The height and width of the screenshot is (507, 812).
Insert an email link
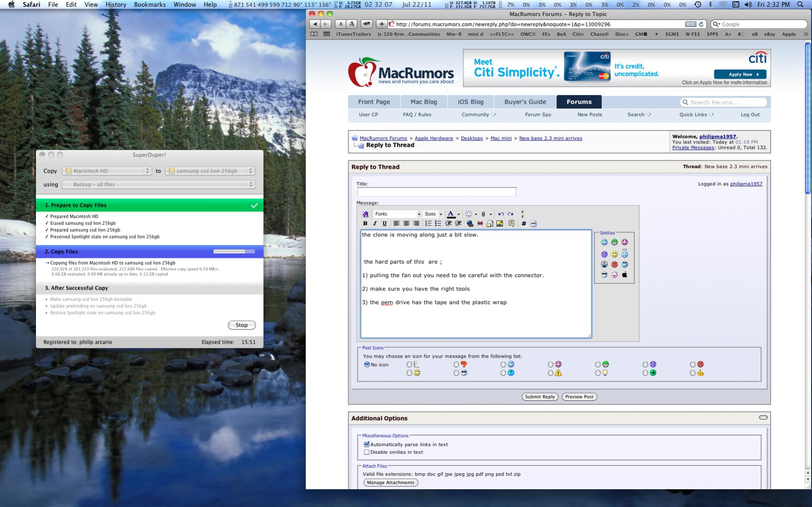click(490, 224)
